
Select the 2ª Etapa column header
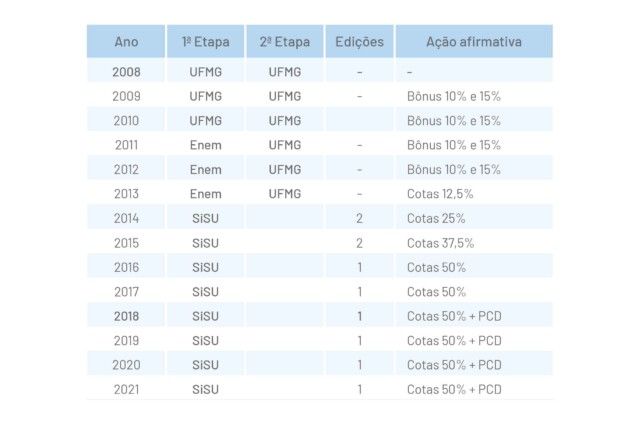pyautogui.click(x=284, y=42)
